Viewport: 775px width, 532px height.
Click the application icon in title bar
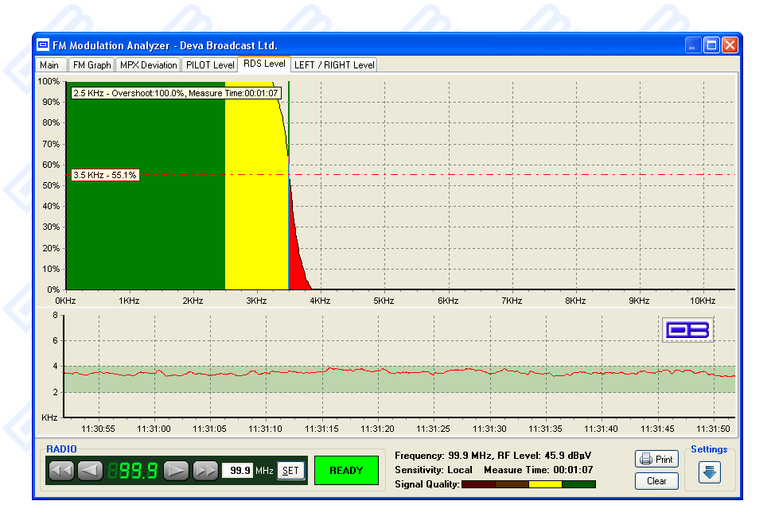click(x=43, y=45)
